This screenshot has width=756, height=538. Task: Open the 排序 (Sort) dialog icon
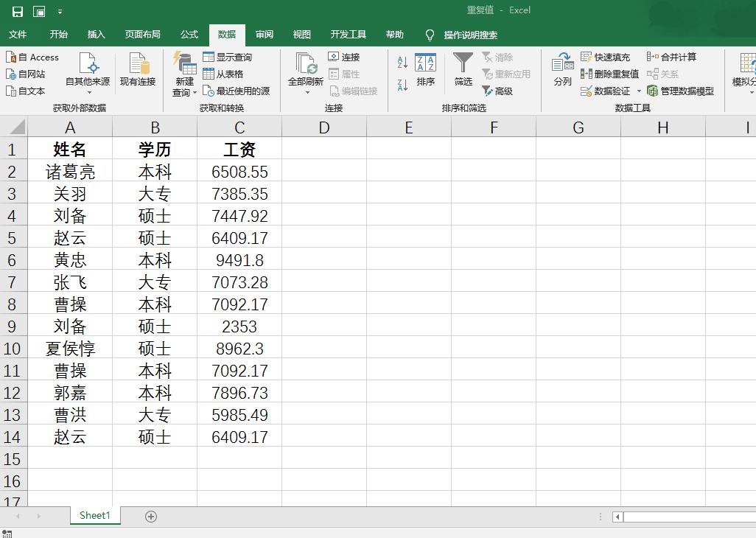pyautogui.click(x=427, y=74)
